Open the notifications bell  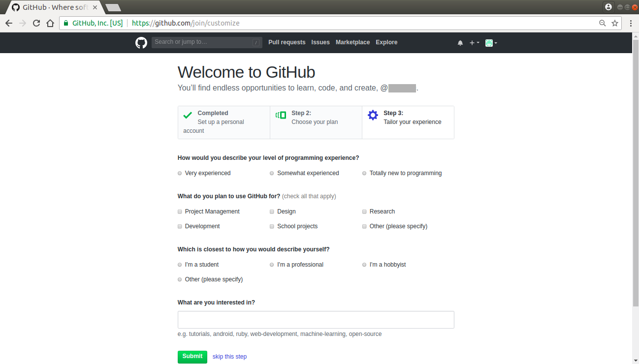(x=460, y=43)
